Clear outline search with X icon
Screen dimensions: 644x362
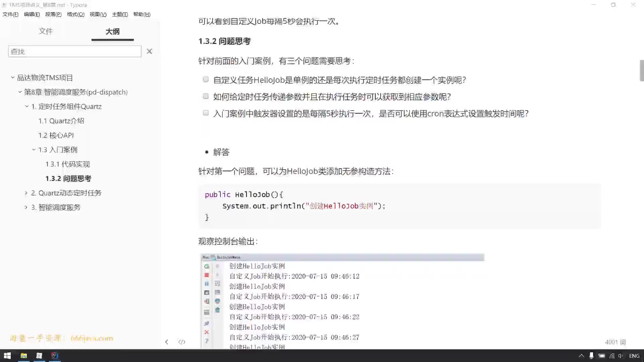click(149, 51)
